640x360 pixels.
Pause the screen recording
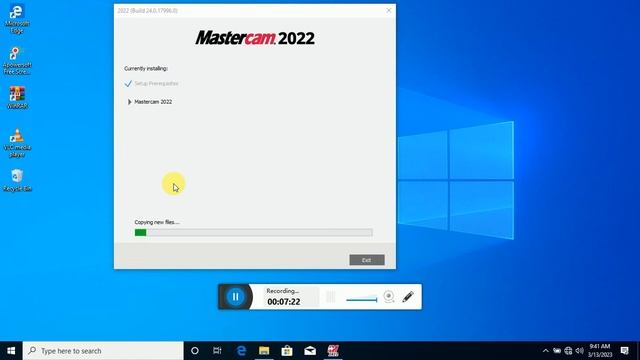click(x=236, y=297)
